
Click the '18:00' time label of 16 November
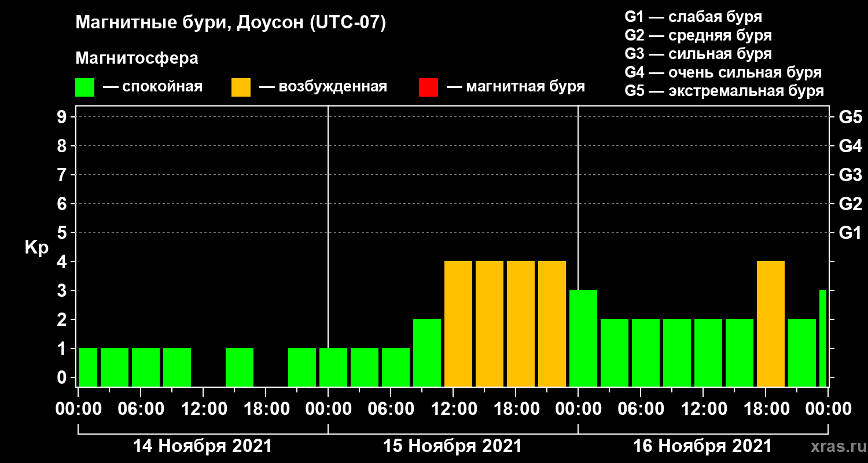point(766,409)
